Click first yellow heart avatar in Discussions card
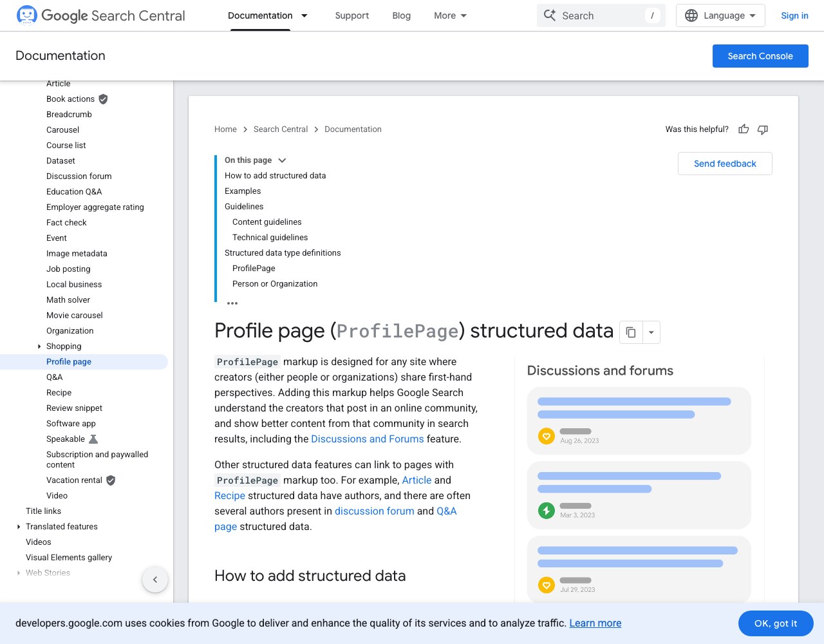Image resolution: width=824 pixels, height=644 pixels. (x=547, y=436)
